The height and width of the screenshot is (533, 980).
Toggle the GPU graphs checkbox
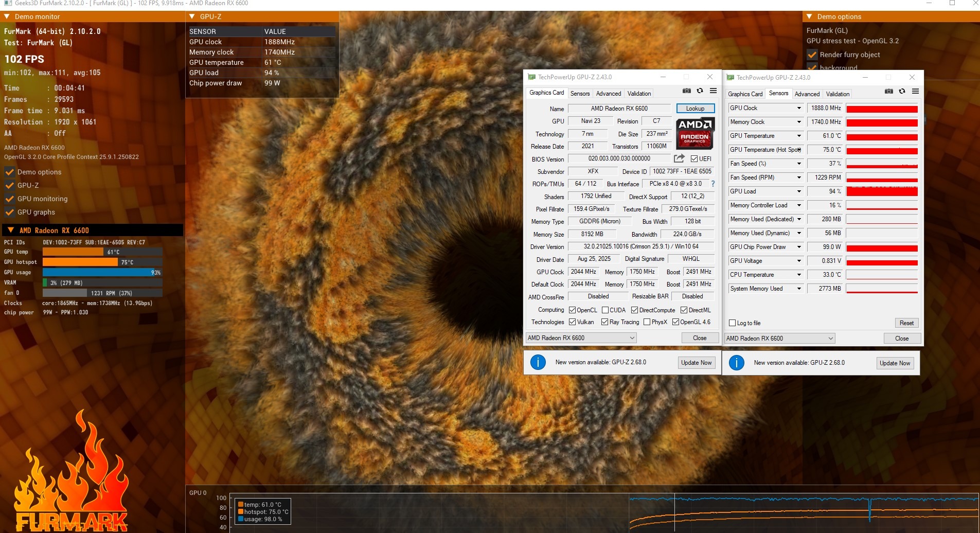click(x=9, y=212)
